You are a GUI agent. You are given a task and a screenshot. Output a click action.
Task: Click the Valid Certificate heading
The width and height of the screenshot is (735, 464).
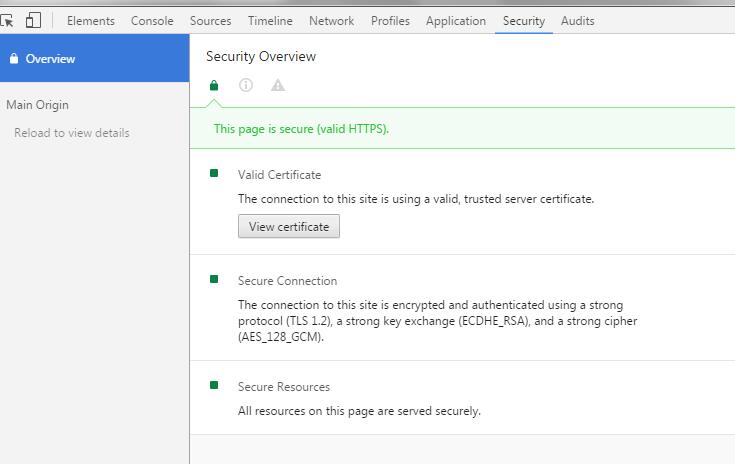pos(279,175)
